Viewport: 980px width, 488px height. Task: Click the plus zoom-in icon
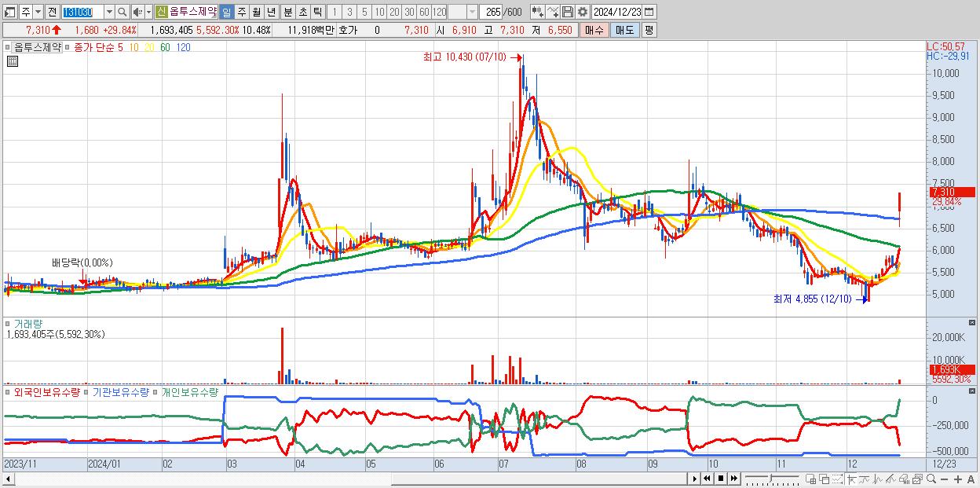coord(957,479)
